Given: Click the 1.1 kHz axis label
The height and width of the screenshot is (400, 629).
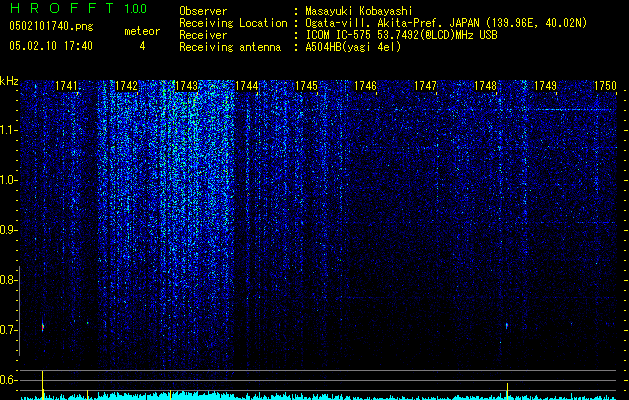Looking at the screenshot, I should 8,130.
